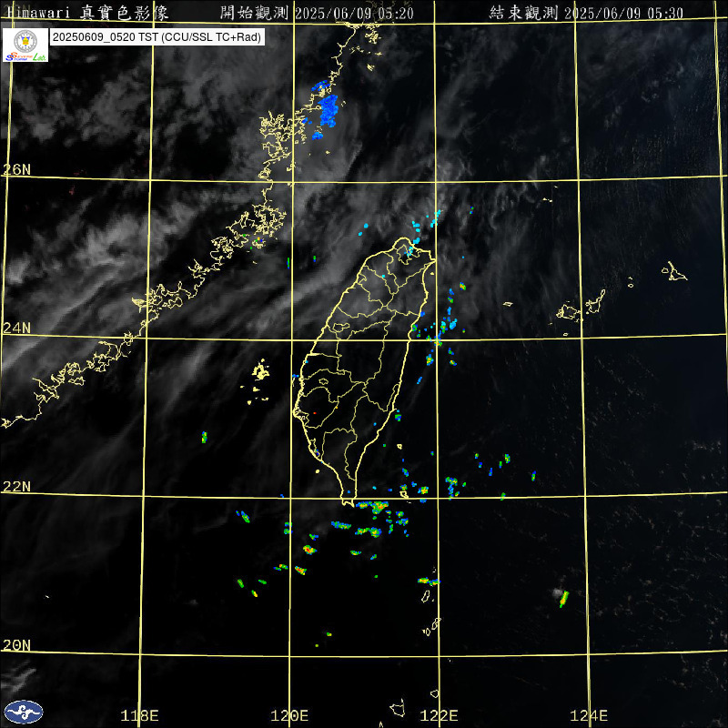
Task: Click the 26N latitude label
Action: tap(16, 169)
